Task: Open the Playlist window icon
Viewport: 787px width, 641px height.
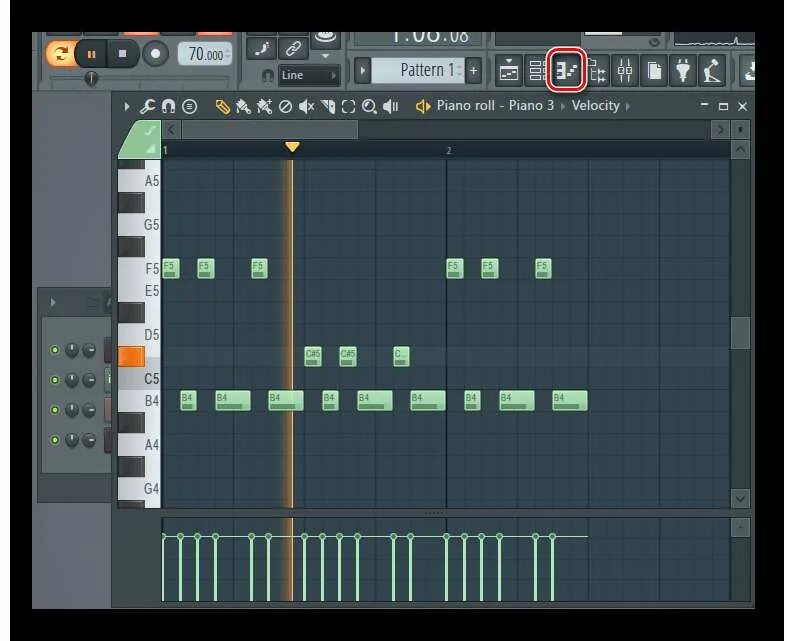Action: pyautogui.click(x=508, y=71)
